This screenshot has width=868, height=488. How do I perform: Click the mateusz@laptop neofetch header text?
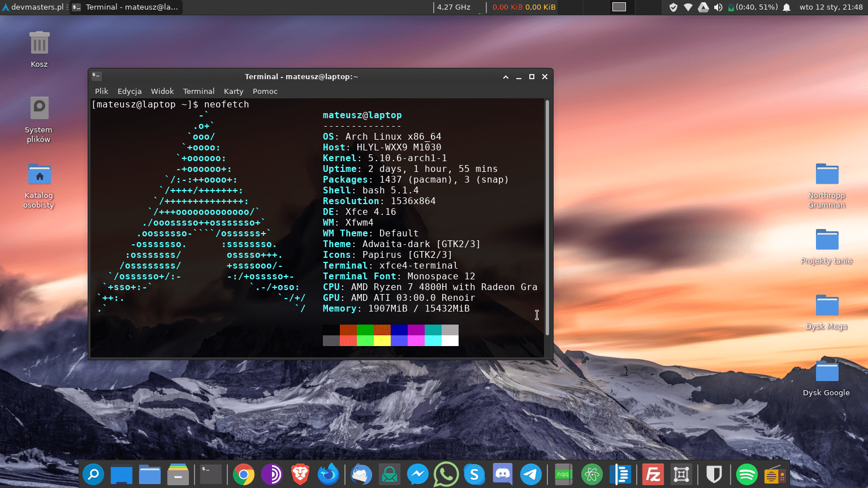pyautogui.click(x=362, y=115)
